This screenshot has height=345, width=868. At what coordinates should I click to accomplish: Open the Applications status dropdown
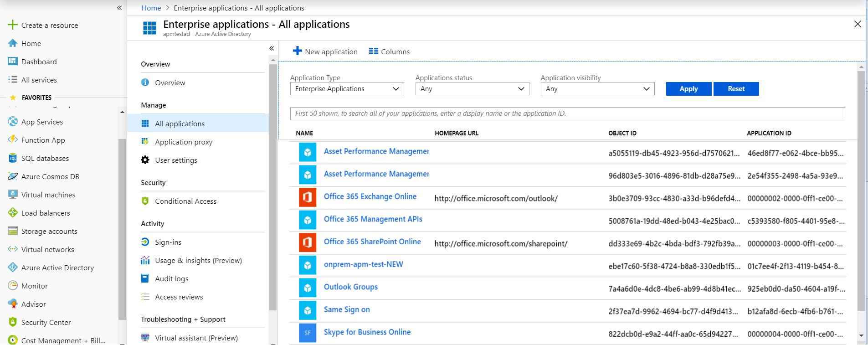(x=473, y=88)
